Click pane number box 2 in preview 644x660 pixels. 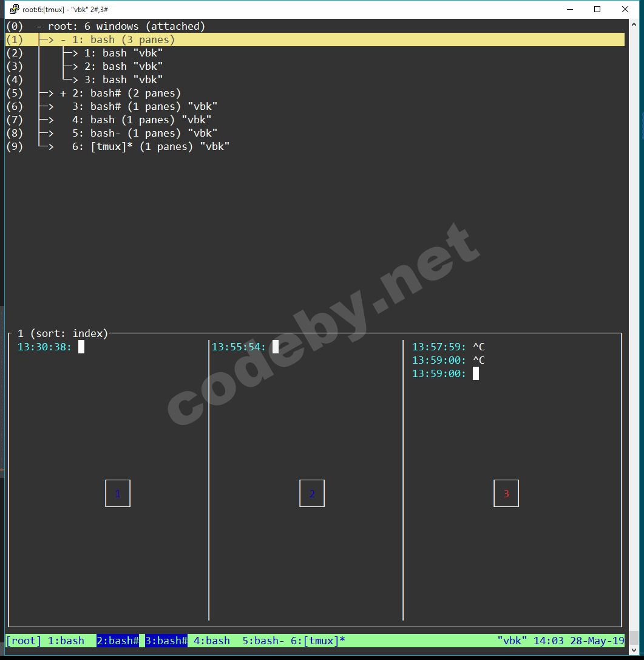pyautogui.click(x=312, y=493)
